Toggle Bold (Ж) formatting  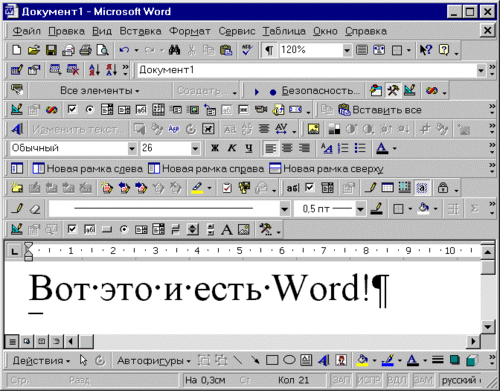215,148
